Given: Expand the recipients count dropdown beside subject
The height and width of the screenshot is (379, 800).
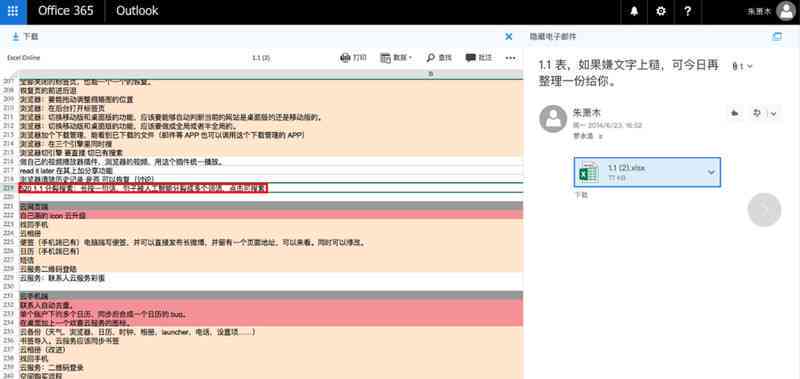Looking at the screenshot, I should click(x=742, y=66).
